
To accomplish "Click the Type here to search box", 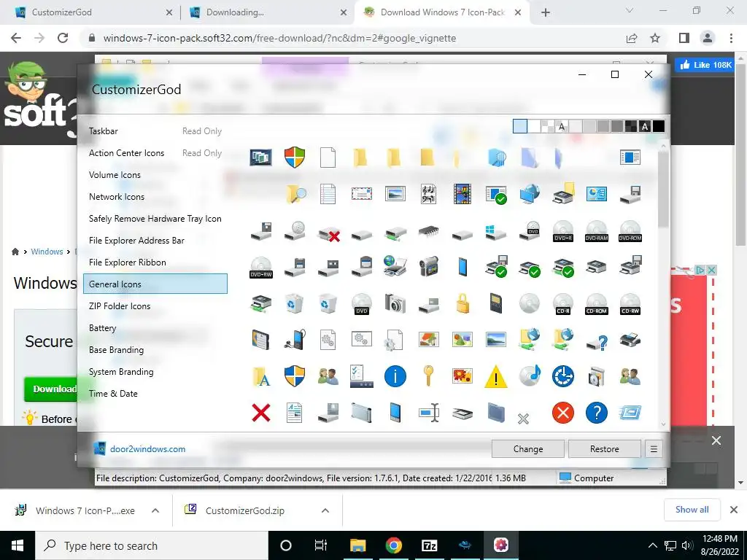I will coord(152,545).
